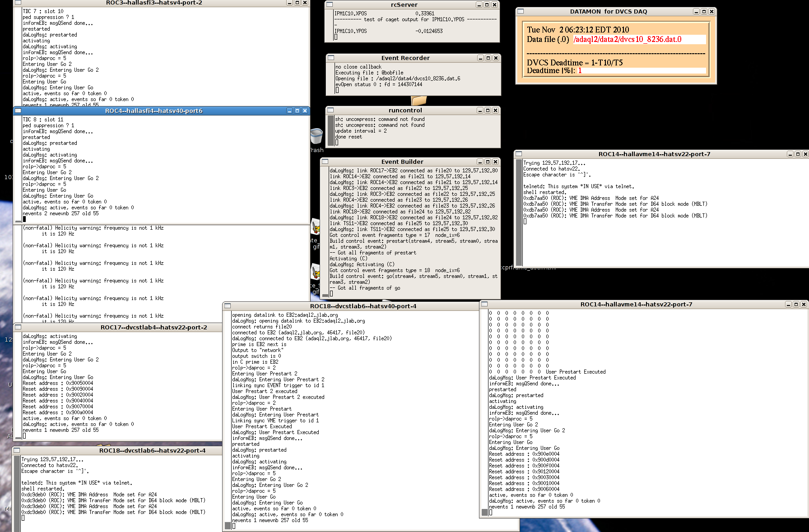809x532 pixels.
Task: Minimize the DATAMON for DVCS DAQ window
Action: pos(696,11)
